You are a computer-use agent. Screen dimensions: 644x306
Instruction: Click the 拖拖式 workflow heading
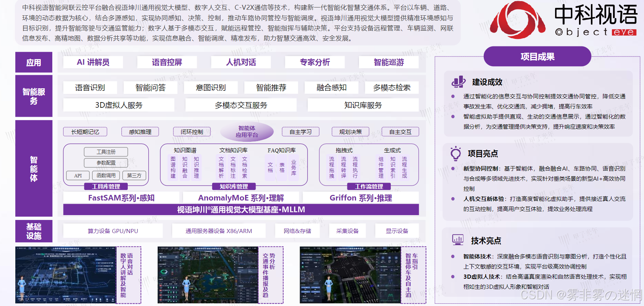coord(344,150)
